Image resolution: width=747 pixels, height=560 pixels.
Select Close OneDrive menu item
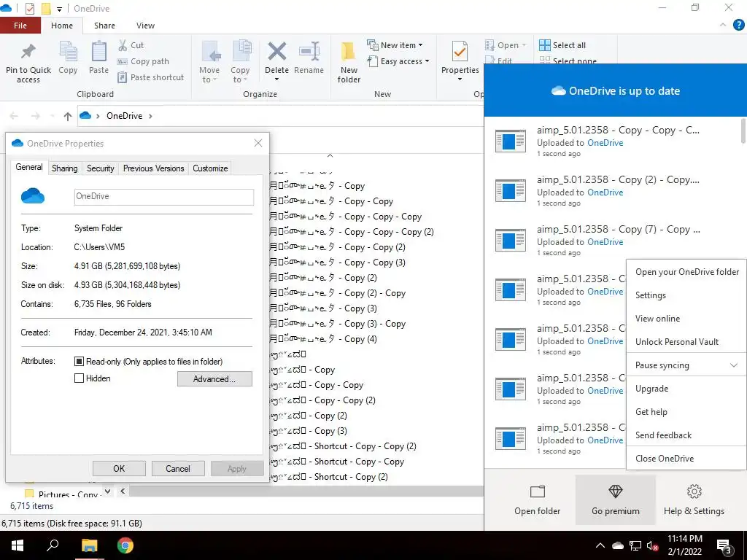point(686,459)
